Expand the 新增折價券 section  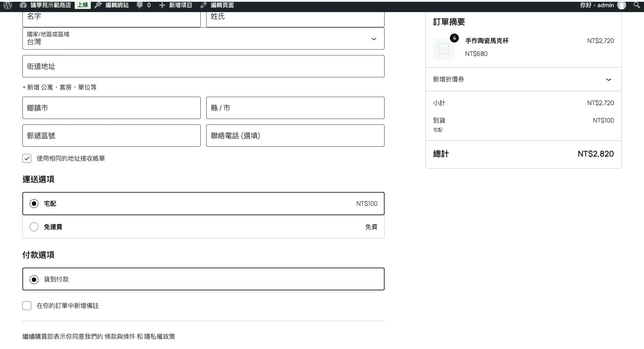click(523, 79)
